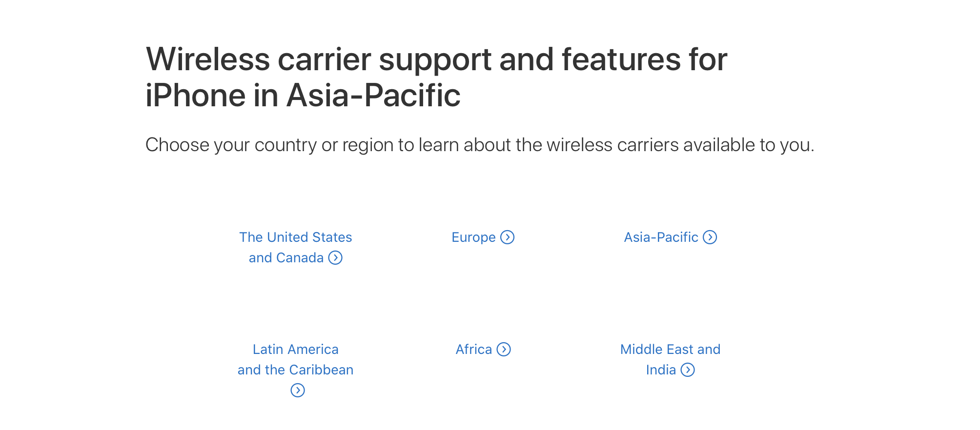Open the Europe carriers link
The width and height of the screenshot is (980, 430).
(473, 237)
